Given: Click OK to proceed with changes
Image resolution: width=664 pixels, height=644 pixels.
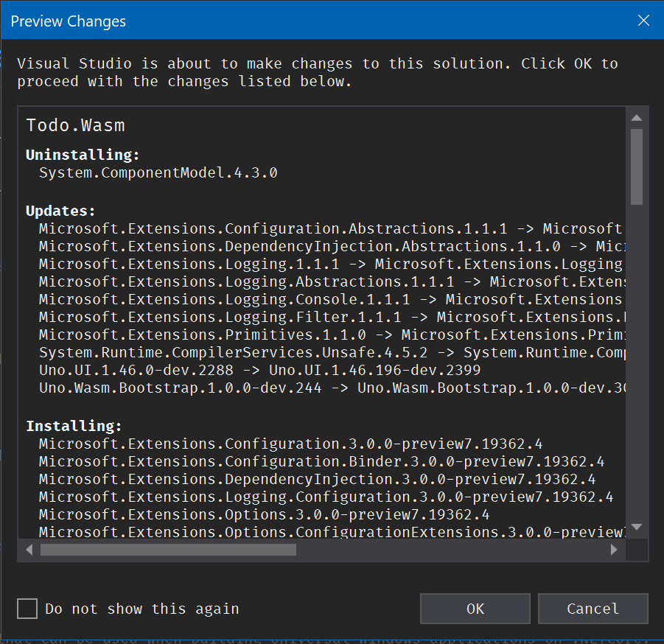Looking at the screenshot, I should point(475,609).
